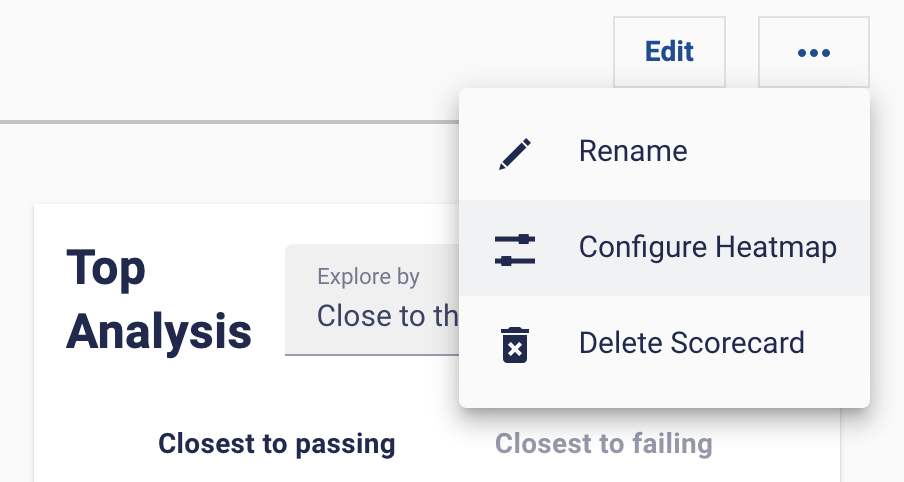Image resolution: width=904 pixels, height=482 pixels.
Task: Switch to the Closest to failing tab
Action: [x=604, y=443]
